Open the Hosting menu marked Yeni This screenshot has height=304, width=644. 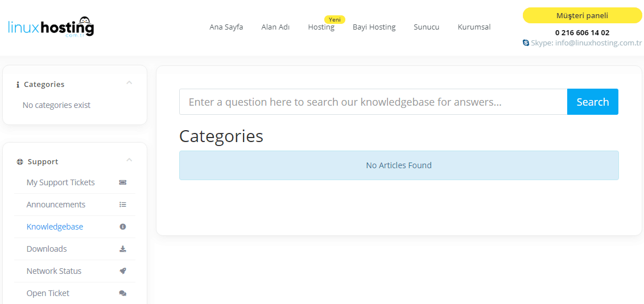coord(321,27)
